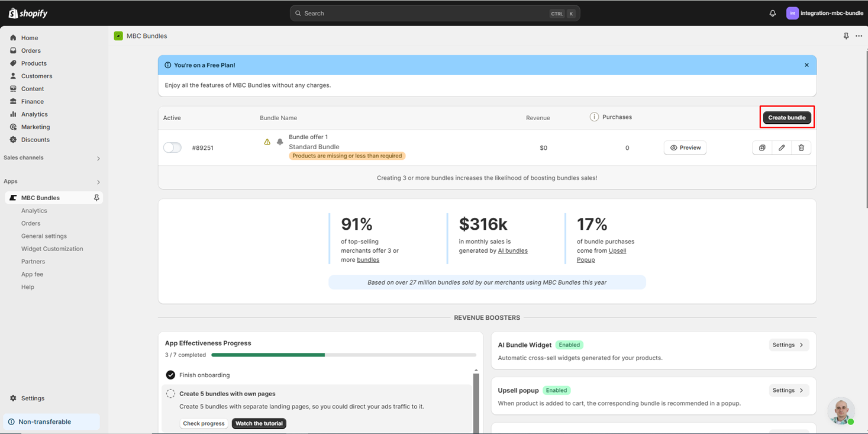Open Widget Customization in sidebar
This screenshot has width=868, height=434.
[x=52, y=249]
